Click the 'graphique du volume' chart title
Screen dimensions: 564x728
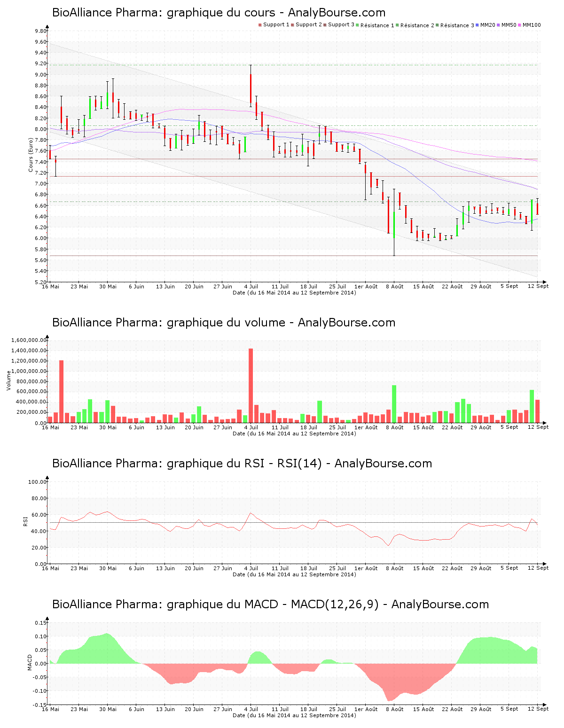tap(224, 323)
